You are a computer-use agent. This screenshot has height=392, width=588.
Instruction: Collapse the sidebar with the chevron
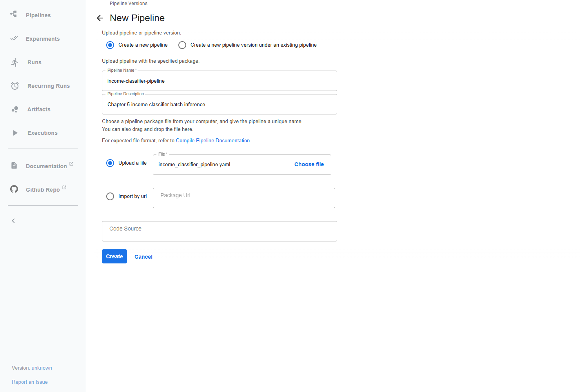13,221
